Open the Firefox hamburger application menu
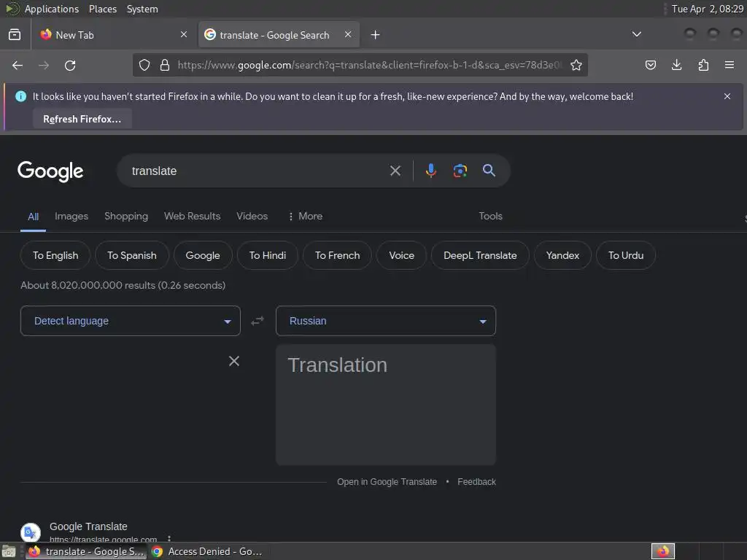 pos(729,65)
